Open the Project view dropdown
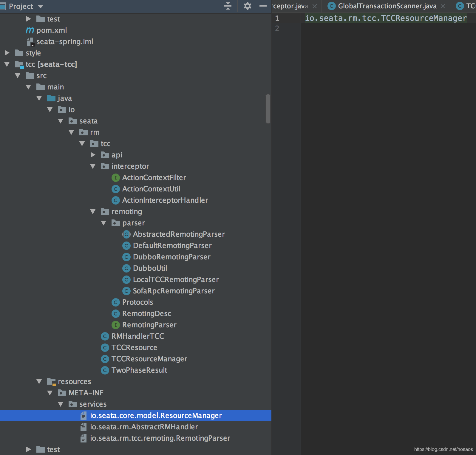The width and height of the screenshot is (476, 455). pos(41,7)
